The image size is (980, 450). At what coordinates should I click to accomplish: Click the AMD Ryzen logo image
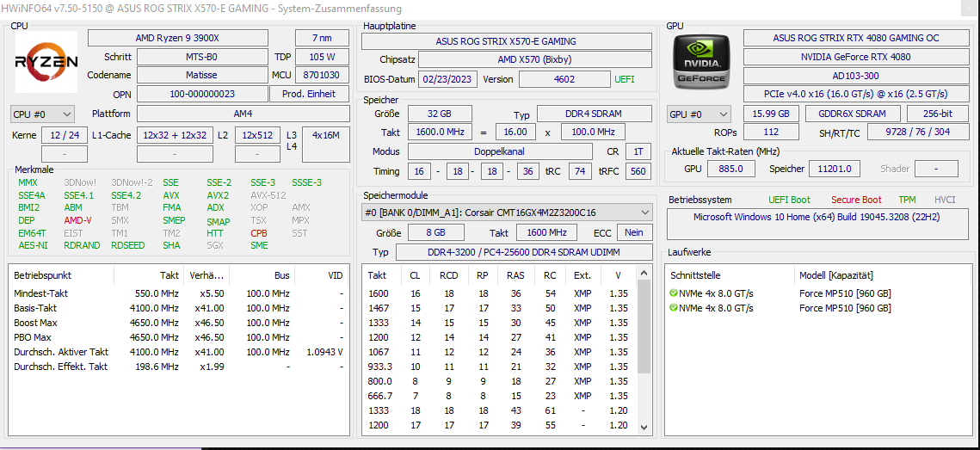[x=46, y=62]
